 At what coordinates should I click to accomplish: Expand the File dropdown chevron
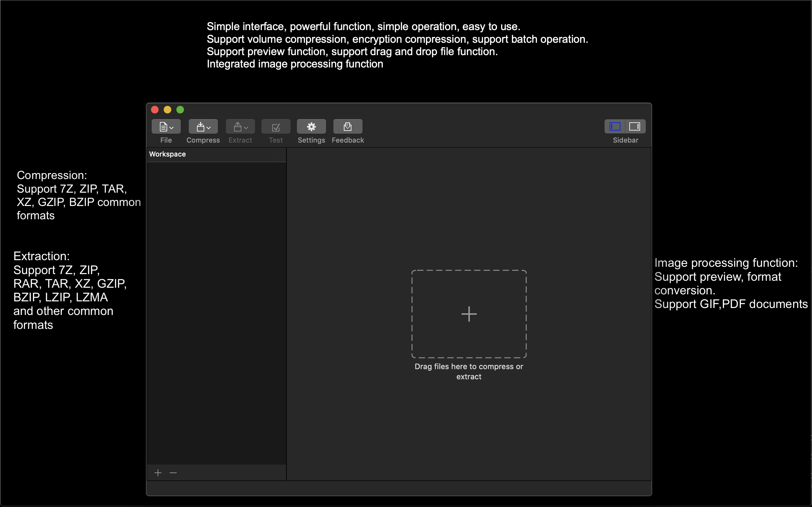coord(172,128)
